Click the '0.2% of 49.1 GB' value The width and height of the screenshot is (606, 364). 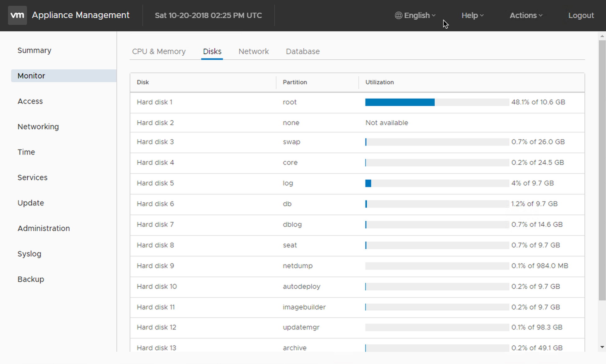coord(537,348)
